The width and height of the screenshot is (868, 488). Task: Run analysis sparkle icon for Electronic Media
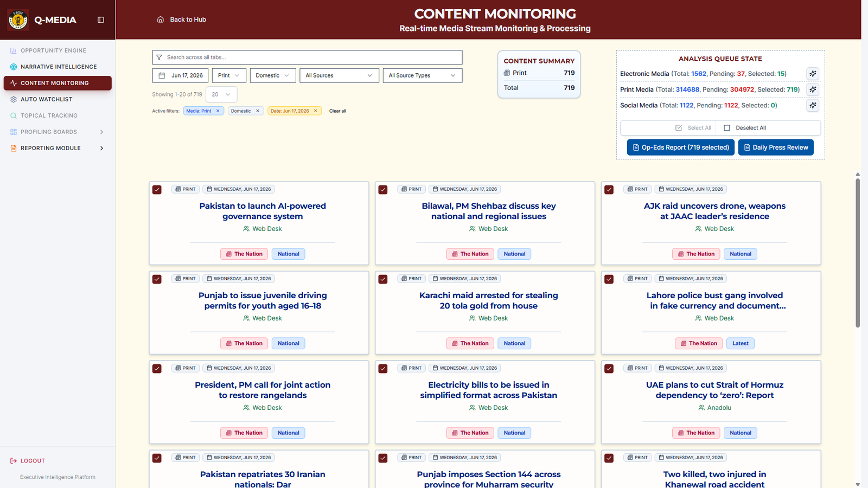(813, 74)
